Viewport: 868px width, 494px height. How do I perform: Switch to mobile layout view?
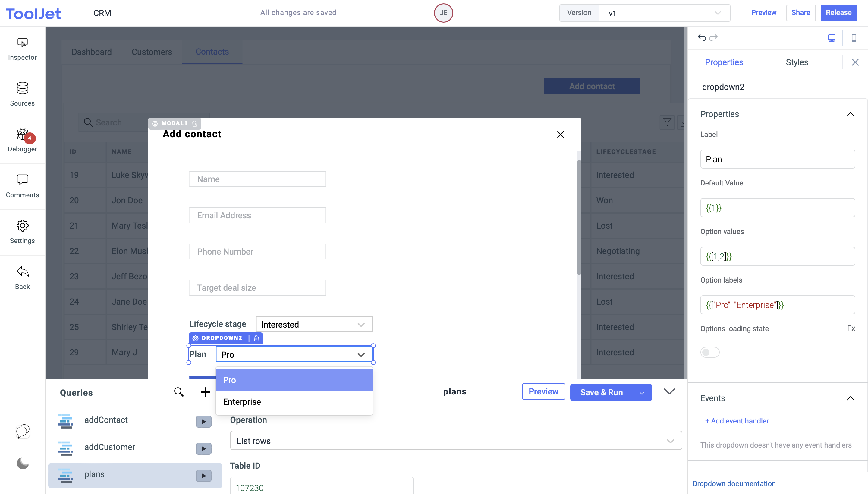pyautogui.click(x=854, y=38)
